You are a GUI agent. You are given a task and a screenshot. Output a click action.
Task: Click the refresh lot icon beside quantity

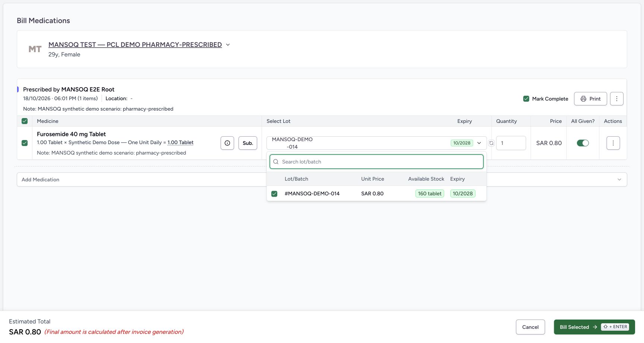(x=491, y=143)
